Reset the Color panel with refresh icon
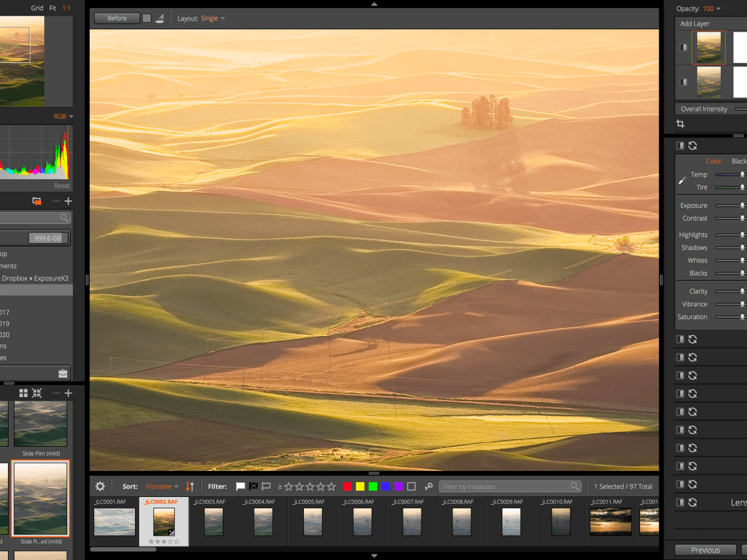This screenshot has width=747, height=560. tap(692, 146)
